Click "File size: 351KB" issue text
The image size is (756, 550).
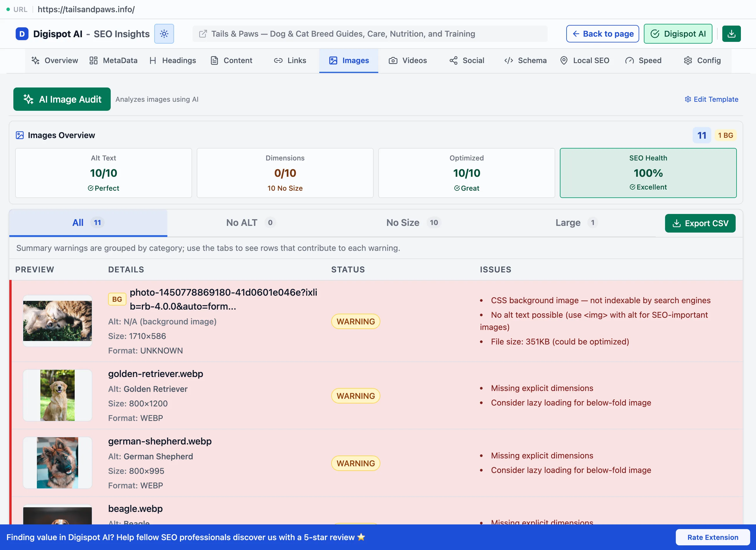point(560,342)
